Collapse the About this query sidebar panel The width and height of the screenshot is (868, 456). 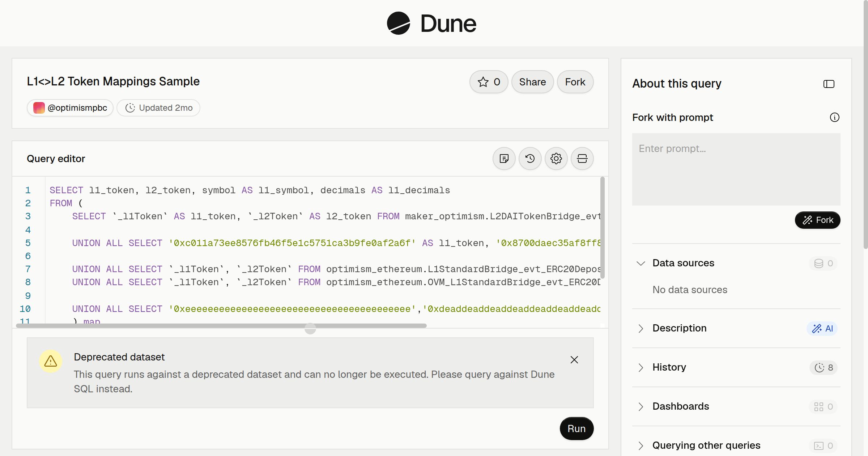(829, 84)
